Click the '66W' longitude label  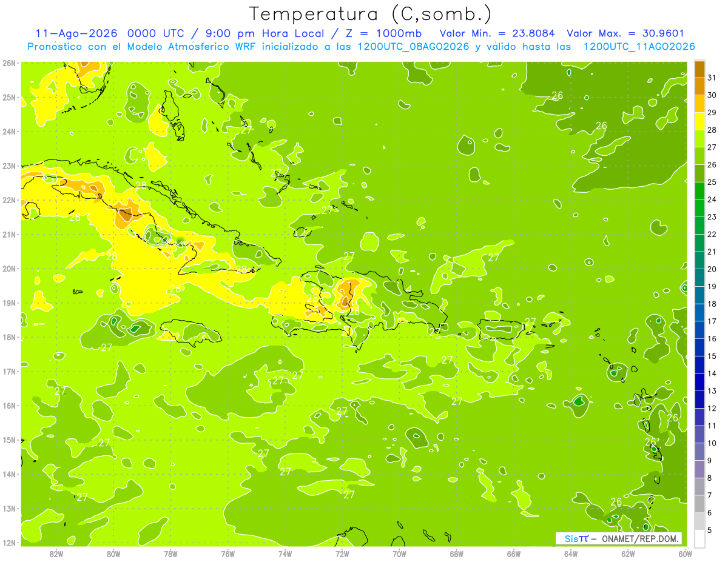(514, 554)
